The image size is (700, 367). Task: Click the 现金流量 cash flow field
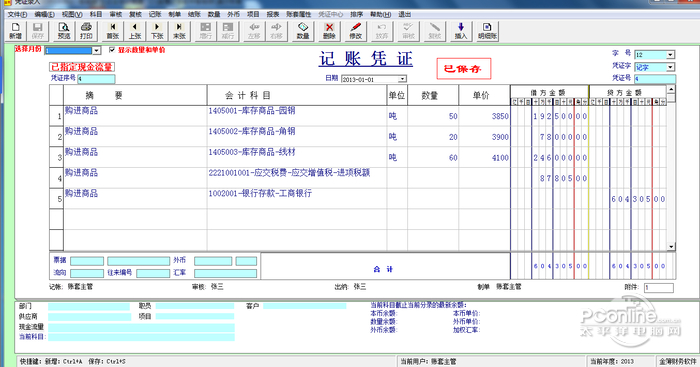pos(142,327)
